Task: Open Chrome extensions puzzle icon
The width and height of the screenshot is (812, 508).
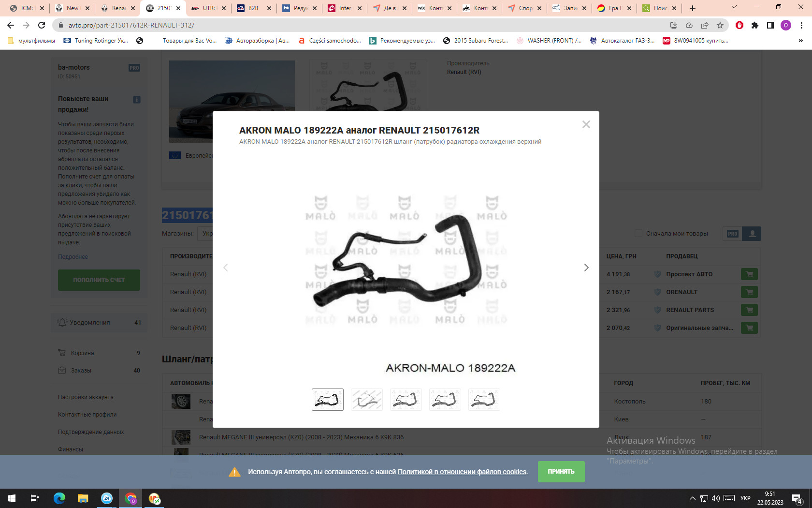Action: [755, 25]
